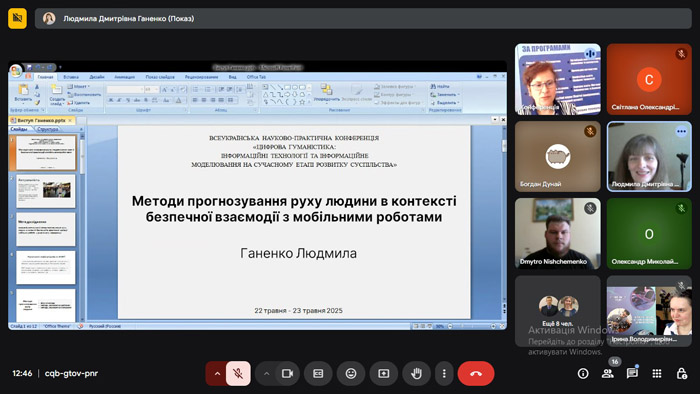The image size is (700, 394).
Task: Switch to the Главная ribbon tab
Action: (45, 77)
